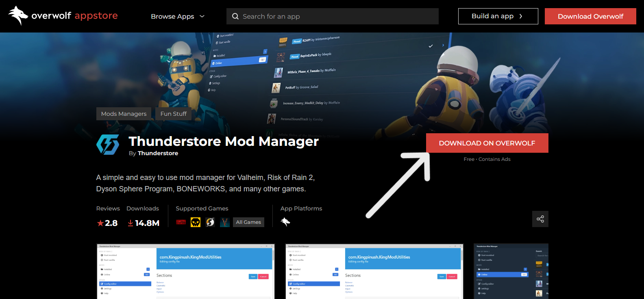Click the share icon button

pyautogui.click(x=540, y=219)
